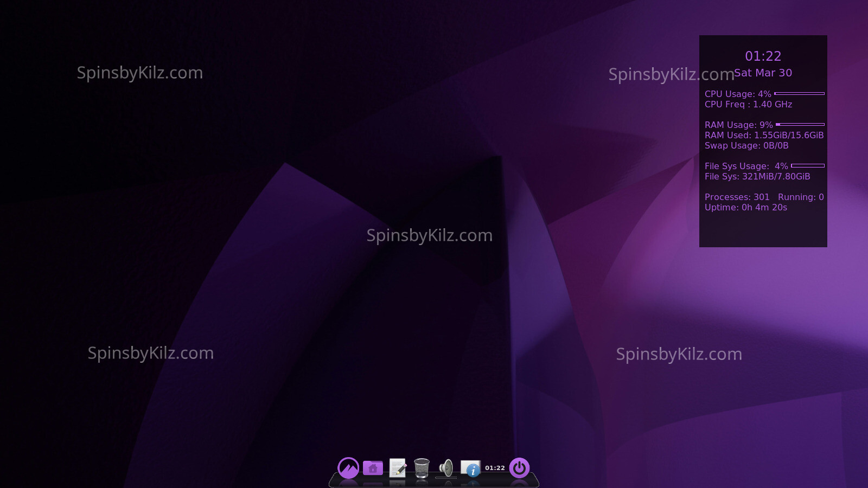Image resolution: width=868 pixels, height=488 pixels.
Task: Click the RAM Used 1.55GiB/15.6GiB line
Action: pos(764,136)
